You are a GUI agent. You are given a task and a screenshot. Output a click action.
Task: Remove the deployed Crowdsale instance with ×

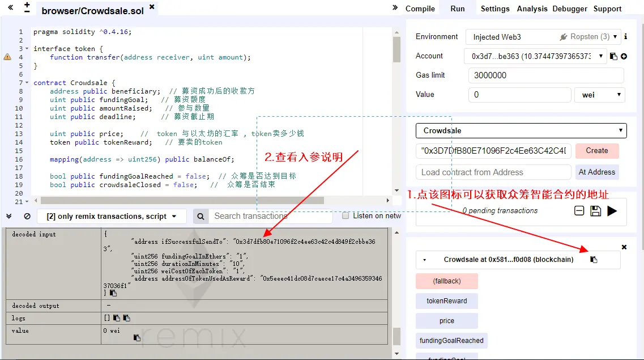click(624, 247)
